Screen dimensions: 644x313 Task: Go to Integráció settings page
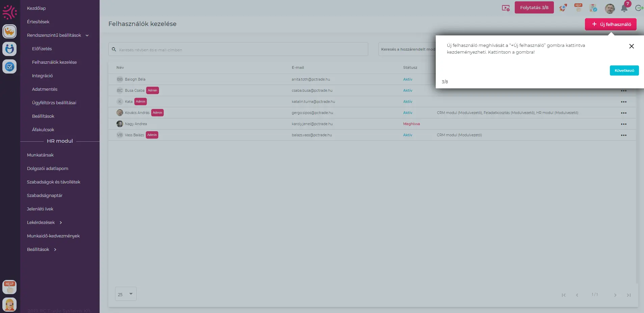coord(42,76)
